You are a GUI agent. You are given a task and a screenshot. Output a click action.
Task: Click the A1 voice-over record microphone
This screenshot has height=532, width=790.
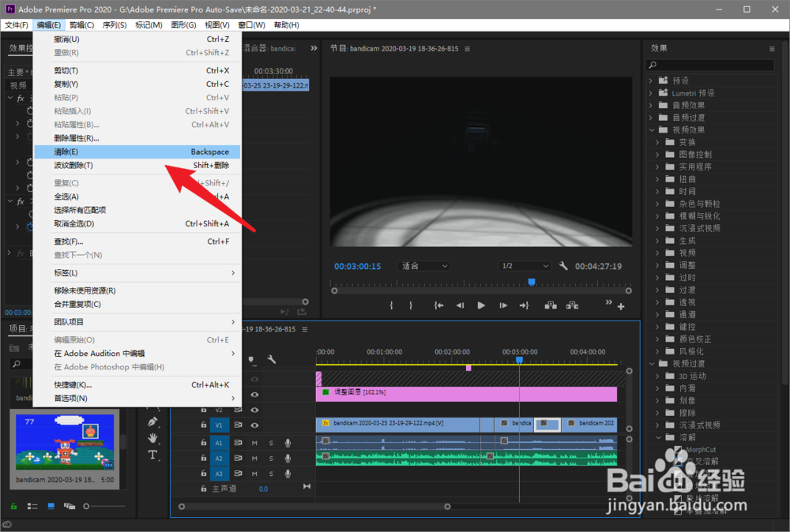click(x=288, y=443)
